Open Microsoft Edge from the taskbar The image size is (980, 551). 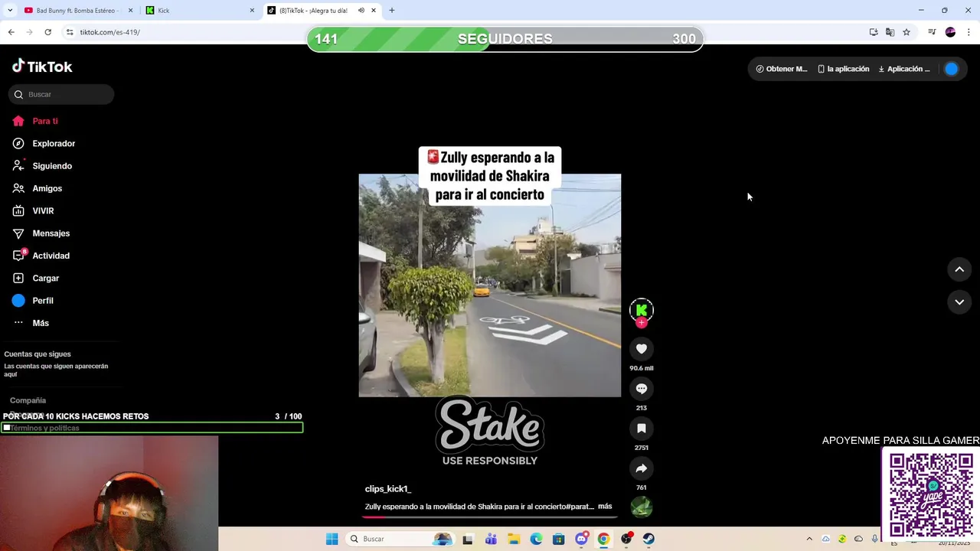click(536, 539)
